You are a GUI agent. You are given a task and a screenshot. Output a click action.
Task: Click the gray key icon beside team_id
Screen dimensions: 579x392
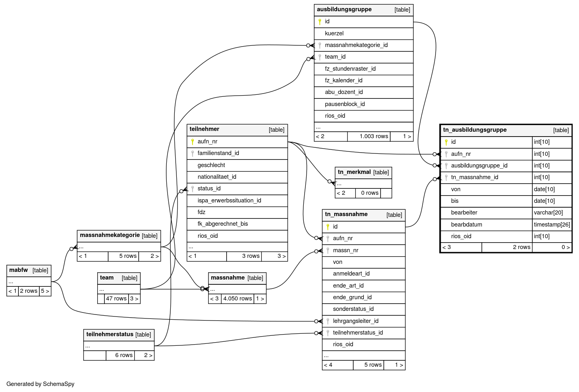320,57
